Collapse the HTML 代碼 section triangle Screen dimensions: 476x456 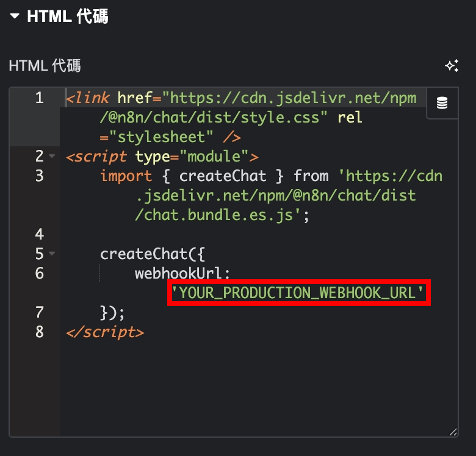15,16
